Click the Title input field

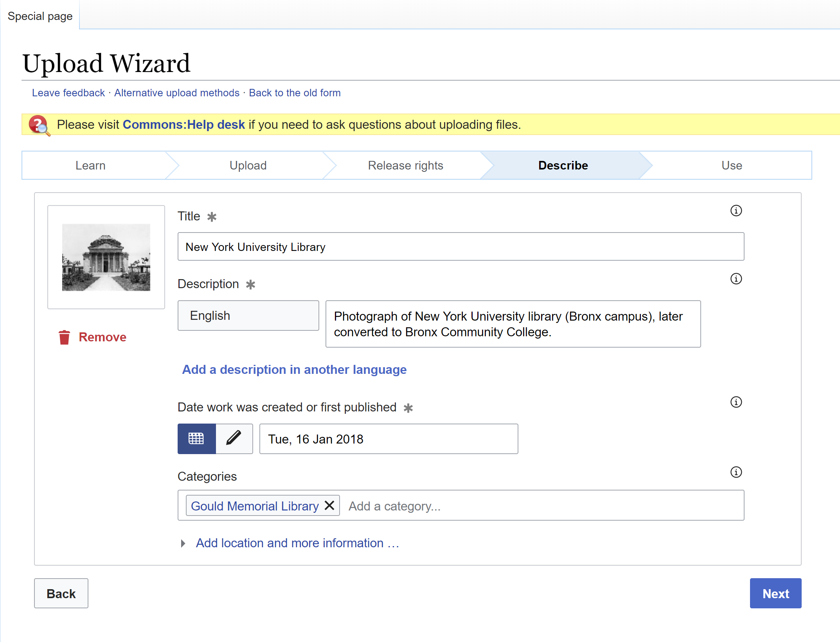click(461, 247)
